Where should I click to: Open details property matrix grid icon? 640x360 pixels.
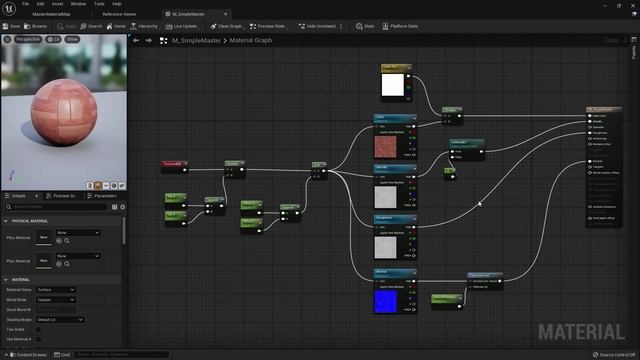114,207
